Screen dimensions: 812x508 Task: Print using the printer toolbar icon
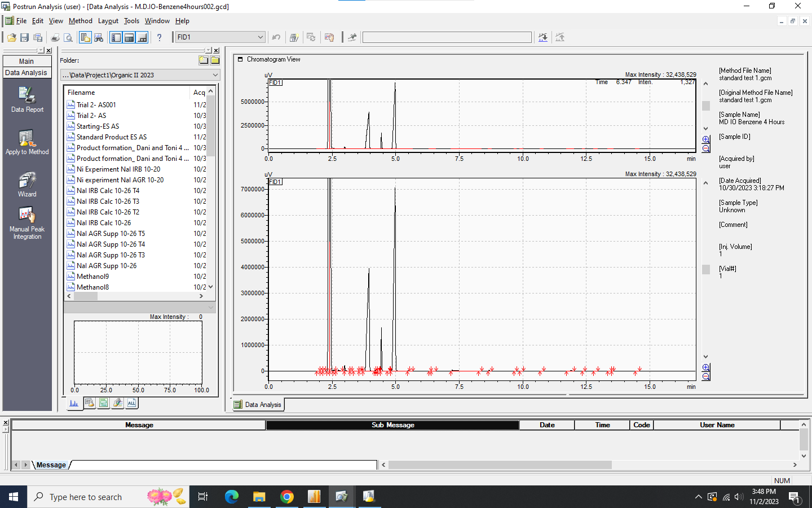55,37
